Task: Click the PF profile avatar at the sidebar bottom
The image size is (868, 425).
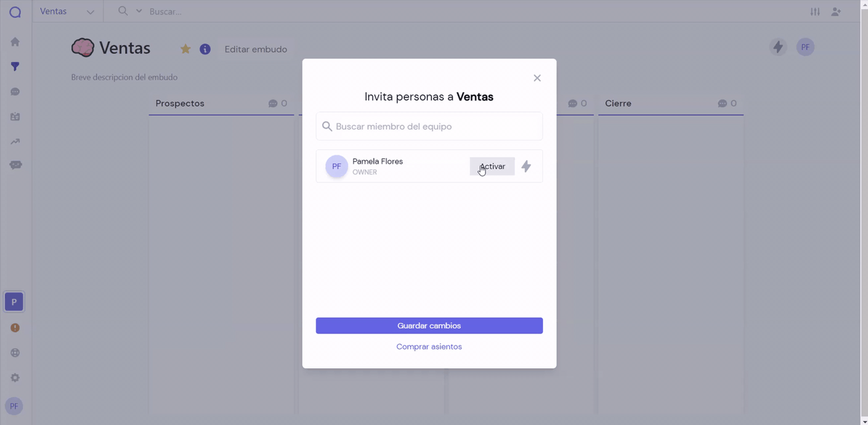Action: pyautogui.click(x=14, y=406)
